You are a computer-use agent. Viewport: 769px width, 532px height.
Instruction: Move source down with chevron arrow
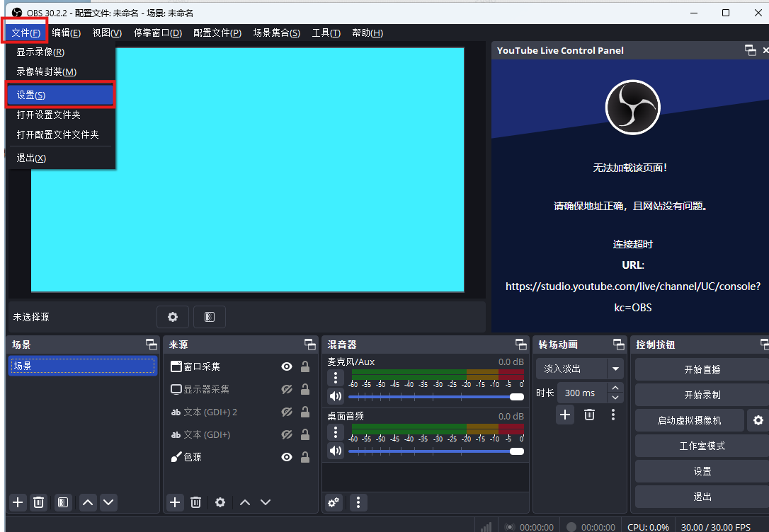pos(266,502)
